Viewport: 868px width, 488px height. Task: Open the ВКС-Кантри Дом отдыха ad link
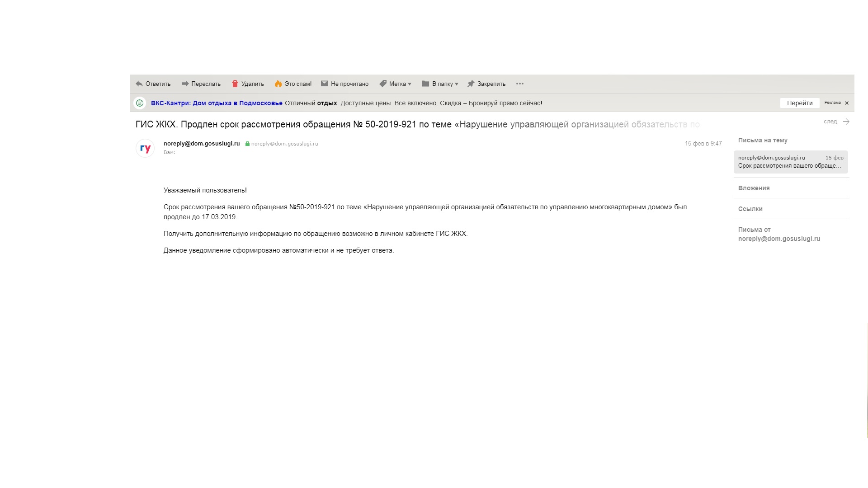[x=217, y=103]
